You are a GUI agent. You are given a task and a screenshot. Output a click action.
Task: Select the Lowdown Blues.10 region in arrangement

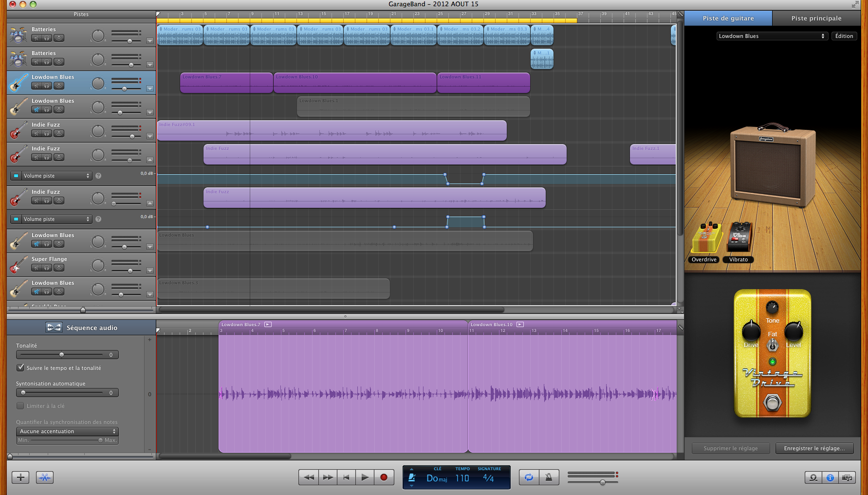coord(355,83)
